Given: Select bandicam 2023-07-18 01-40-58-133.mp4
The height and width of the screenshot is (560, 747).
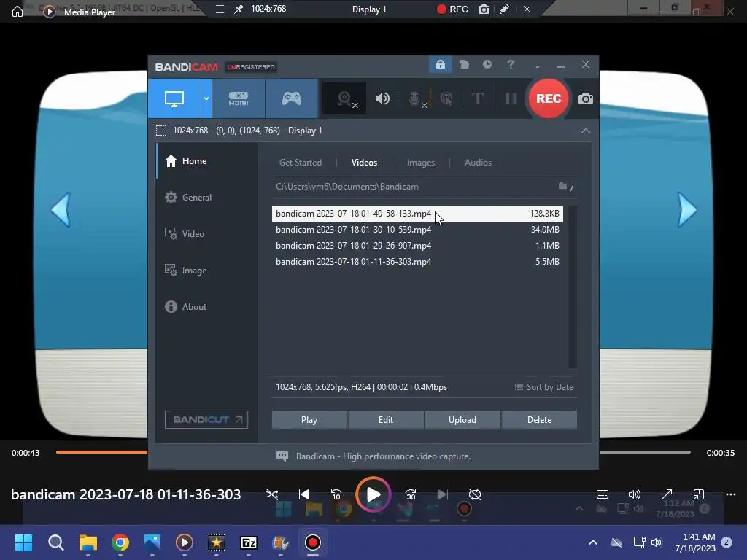Looking at the screenshot, I should (417, 214).
